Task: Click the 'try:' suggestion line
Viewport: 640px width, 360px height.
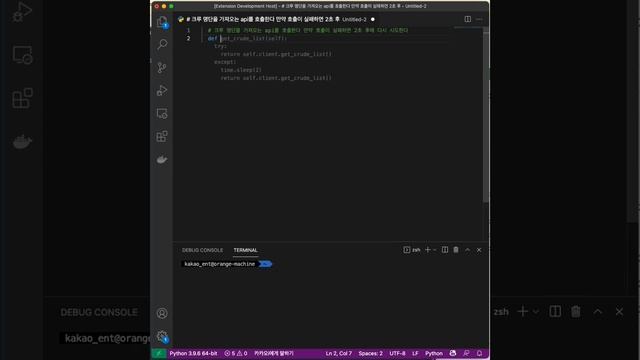Action: [x=220, y=46]
